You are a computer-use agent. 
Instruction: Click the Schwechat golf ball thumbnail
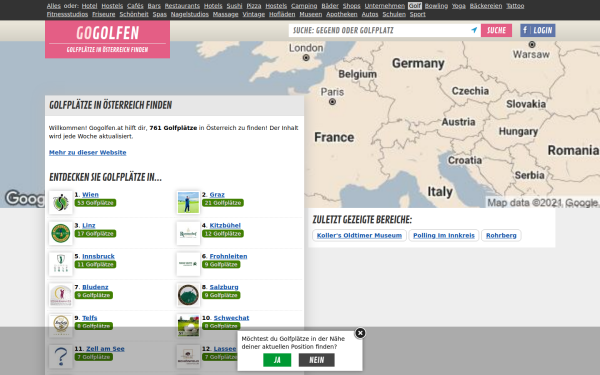(188, 326)
